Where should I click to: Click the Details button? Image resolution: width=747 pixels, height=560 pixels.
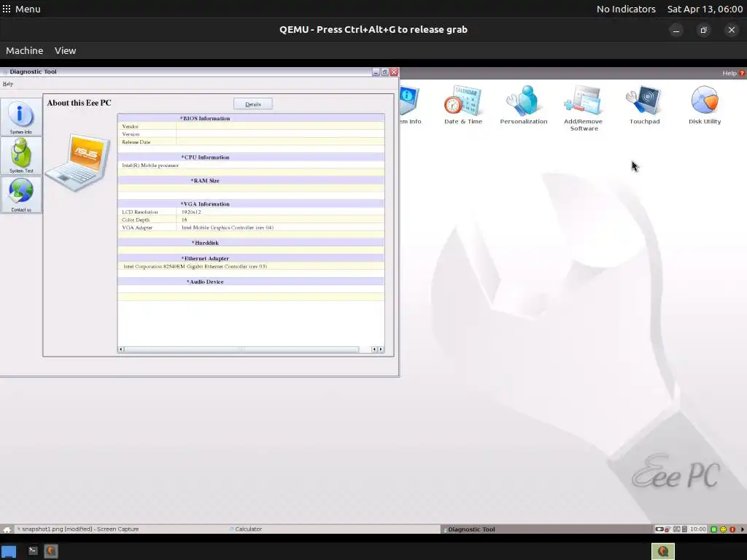(253, 104)
